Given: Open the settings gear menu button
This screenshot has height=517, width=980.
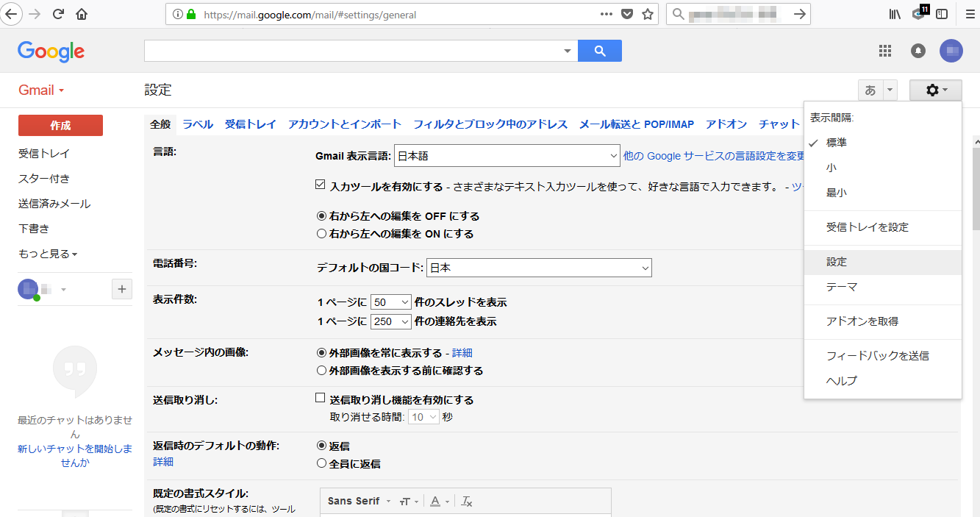Looking at the screenshot, I should coord(935,90).
